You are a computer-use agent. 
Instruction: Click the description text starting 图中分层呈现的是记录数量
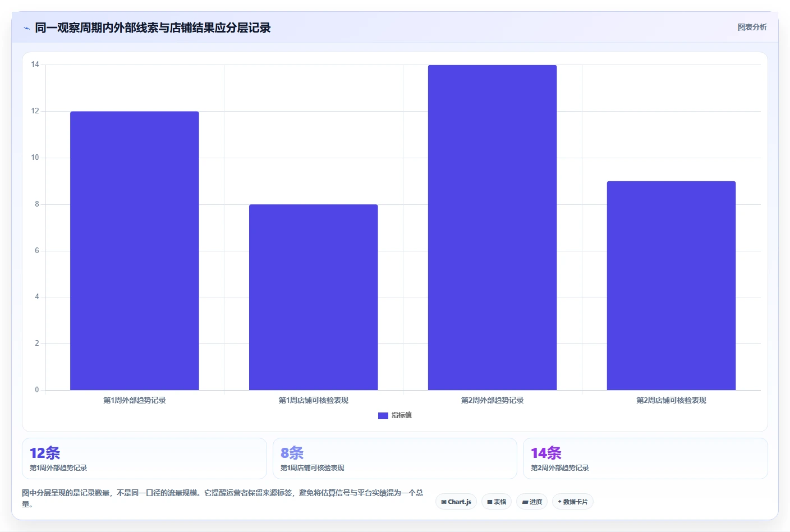tap(223, 498)
